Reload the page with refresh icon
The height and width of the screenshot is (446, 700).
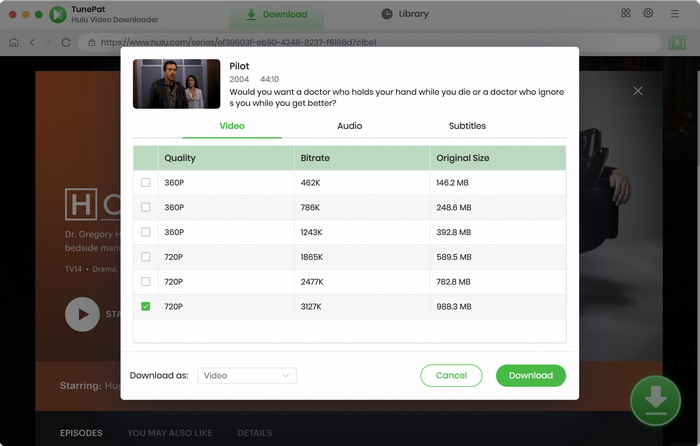point(66,42)
